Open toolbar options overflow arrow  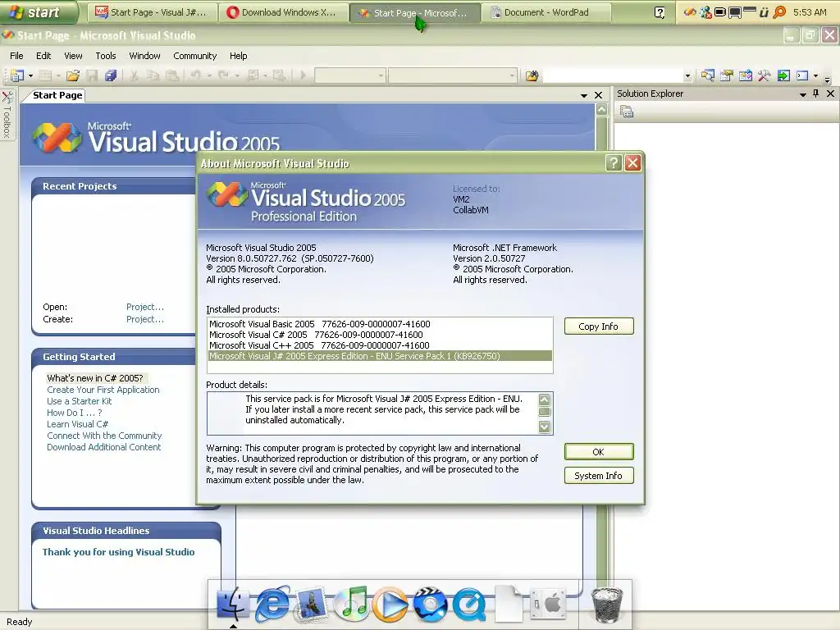coord(827,80)
